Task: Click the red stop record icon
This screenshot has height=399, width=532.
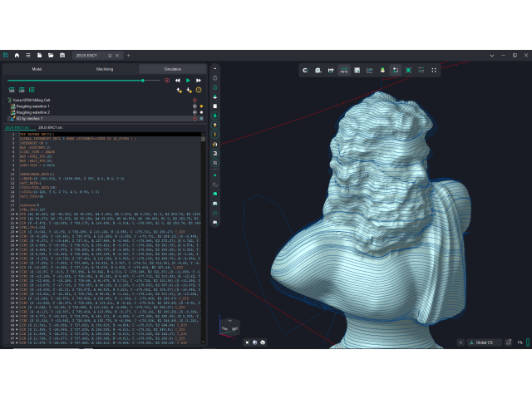Action: [166, 81]
